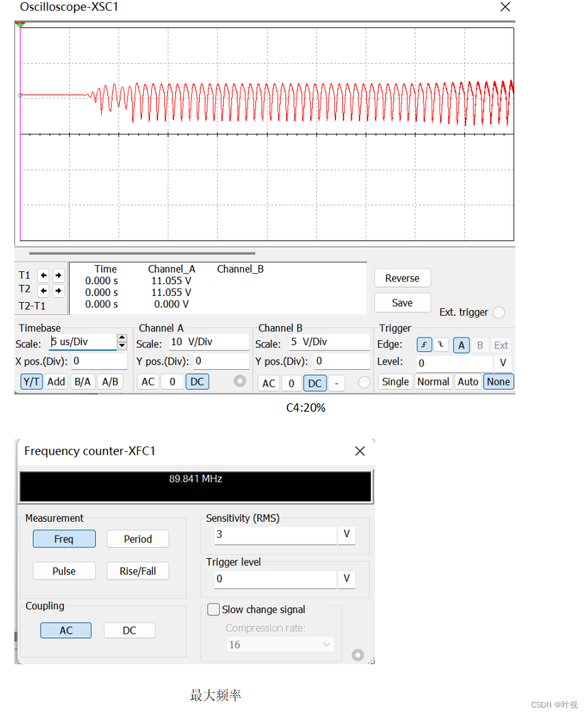Click Channel B minus invert button

point(336,384)
